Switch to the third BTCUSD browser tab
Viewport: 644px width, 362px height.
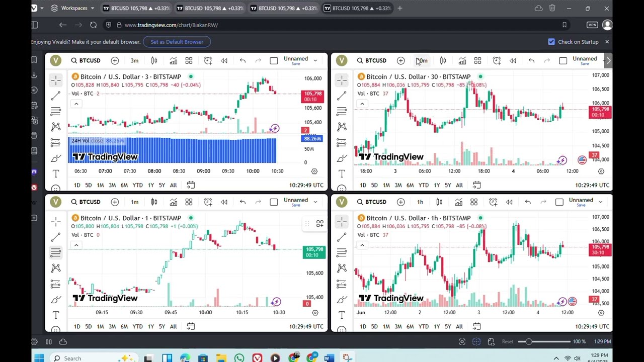pos(283,8)
